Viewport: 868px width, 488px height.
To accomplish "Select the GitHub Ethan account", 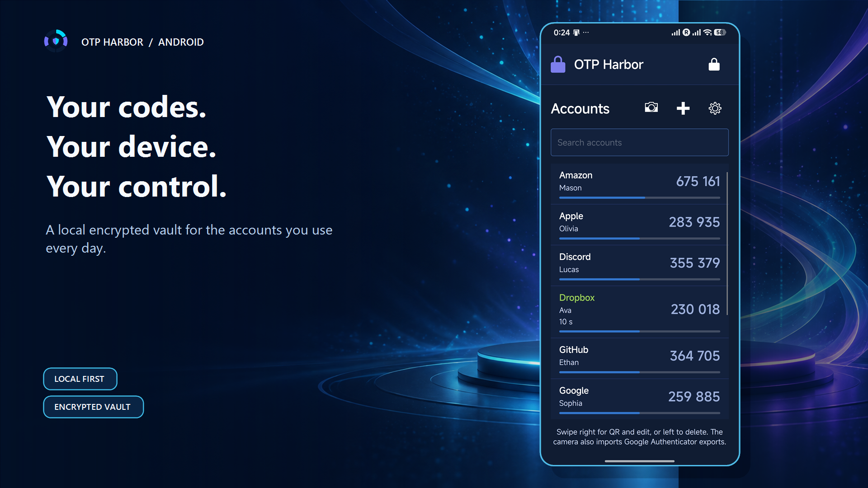I will tap(639, 358).
